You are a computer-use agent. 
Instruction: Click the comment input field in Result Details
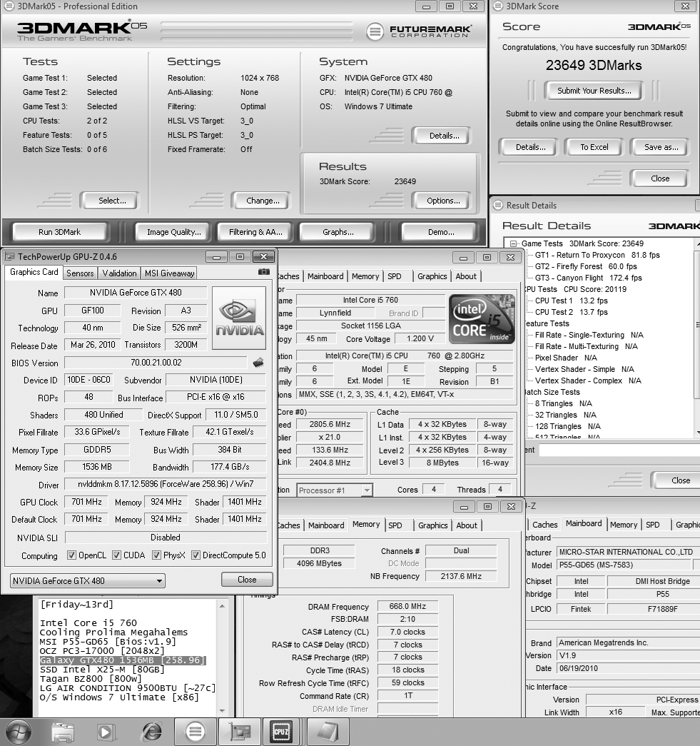(619, 450)
